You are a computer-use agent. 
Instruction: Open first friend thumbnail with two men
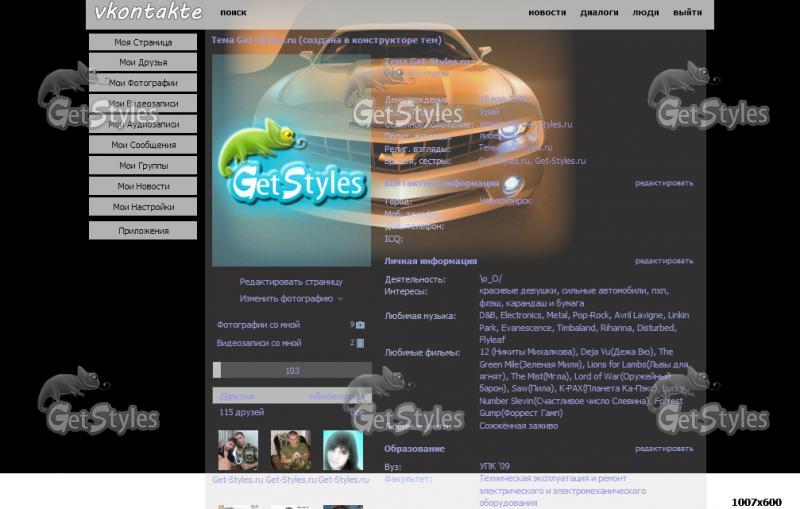tap(238, 450)
